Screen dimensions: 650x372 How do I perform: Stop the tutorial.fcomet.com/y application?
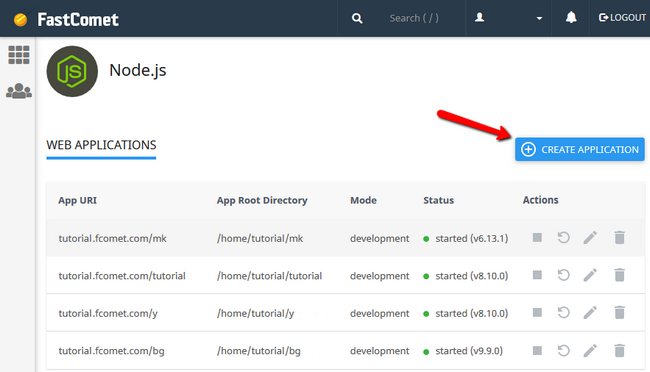click(x=537, y=312)
